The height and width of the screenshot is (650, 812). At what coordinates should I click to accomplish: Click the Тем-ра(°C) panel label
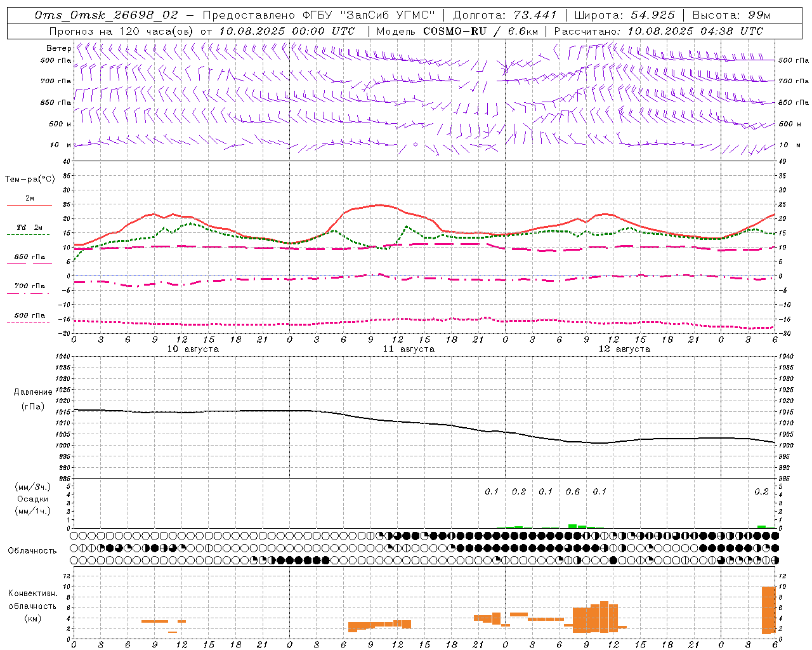(x=30, y=180)
